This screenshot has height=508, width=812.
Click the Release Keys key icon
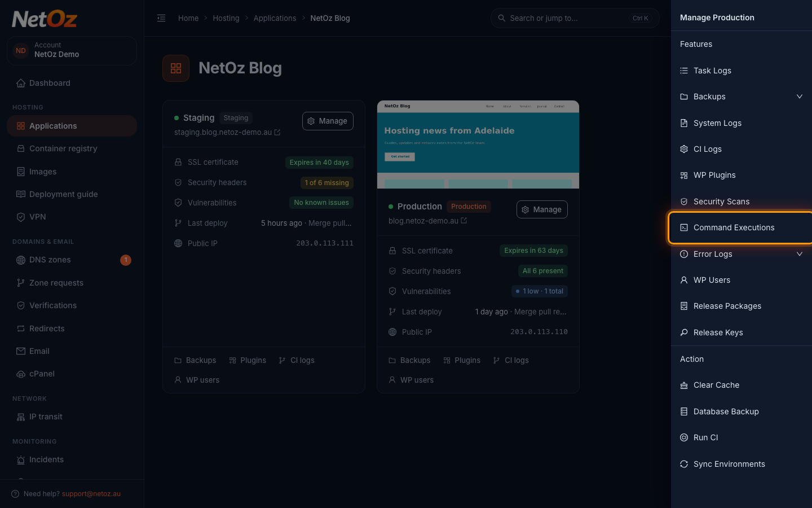(684, 332)
